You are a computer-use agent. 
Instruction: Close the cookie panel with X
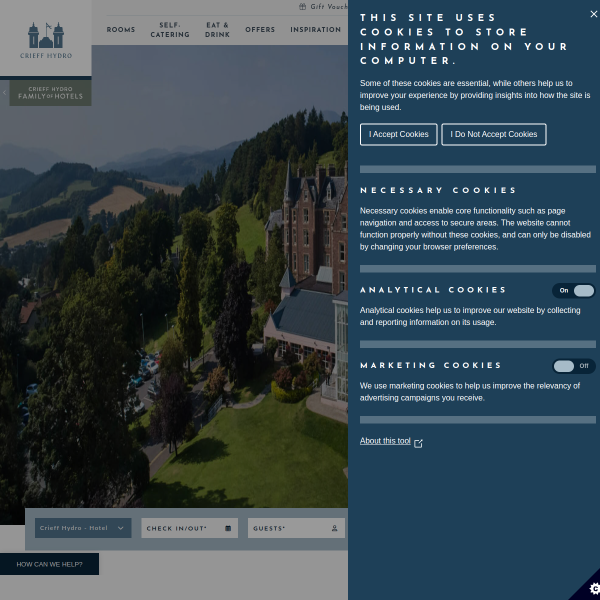[593, 14]
